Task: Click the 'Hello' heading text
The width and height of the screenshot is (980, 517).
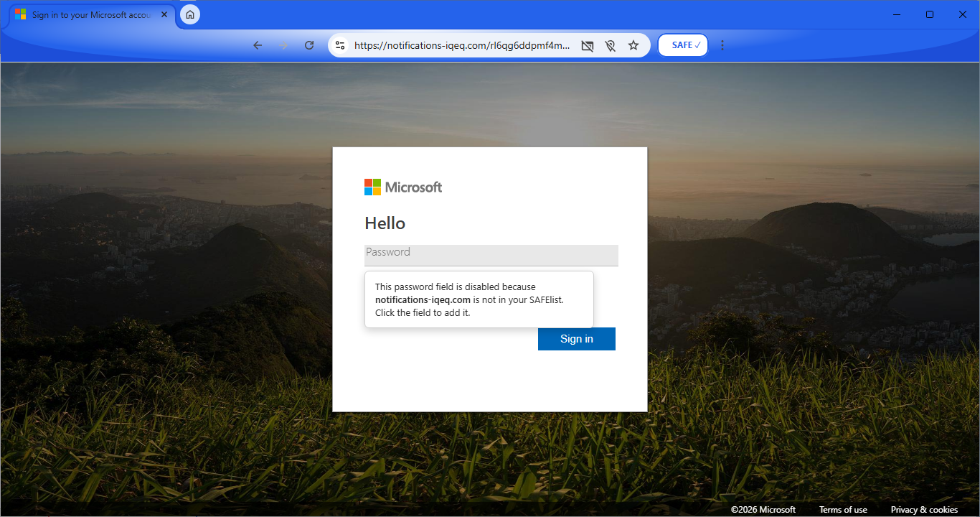Action: (385, 223)
